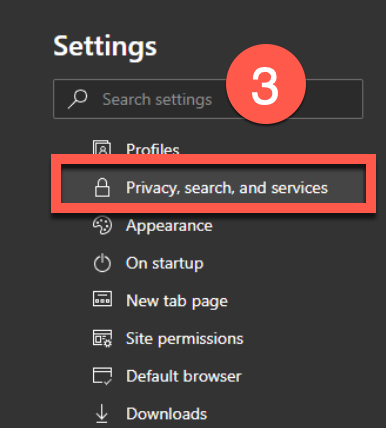Open the Downloads settings section
This screenshot has width=386, height=428.
tap(166, 414)
